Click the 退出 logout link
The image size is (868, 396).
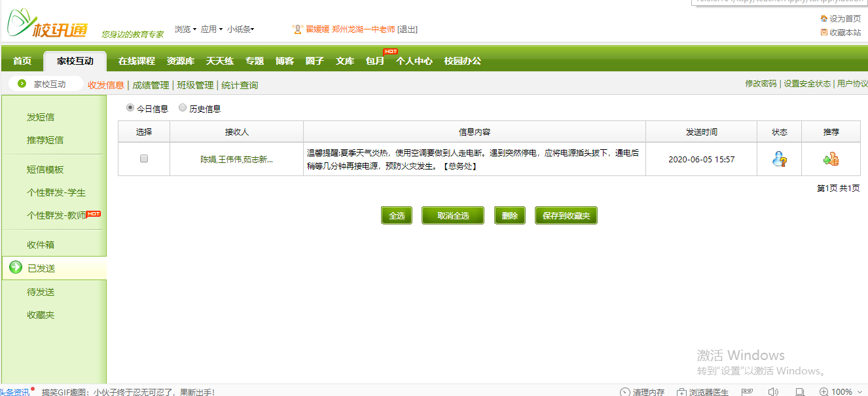pos(407,29)
